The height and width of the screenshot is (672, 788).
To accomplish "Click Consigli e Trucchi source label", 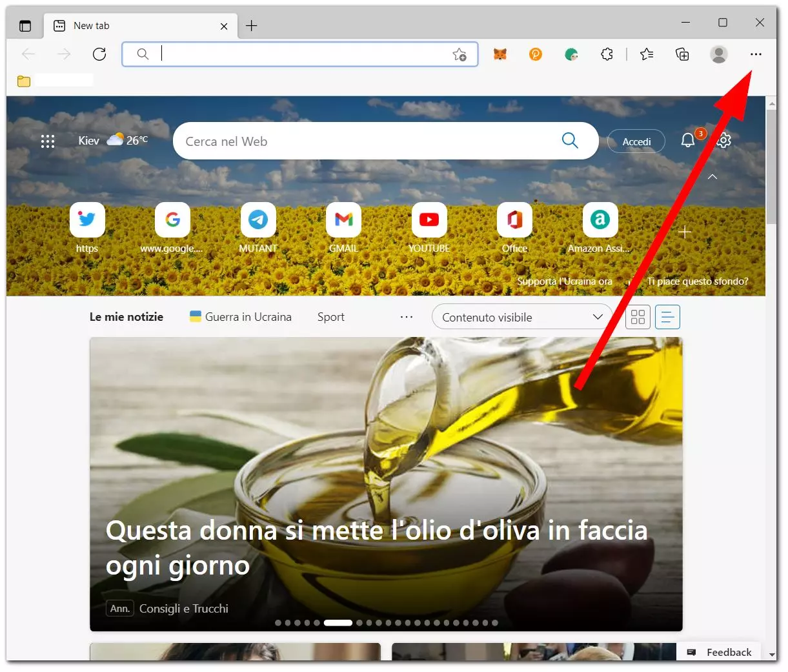I will click(184, 609).
